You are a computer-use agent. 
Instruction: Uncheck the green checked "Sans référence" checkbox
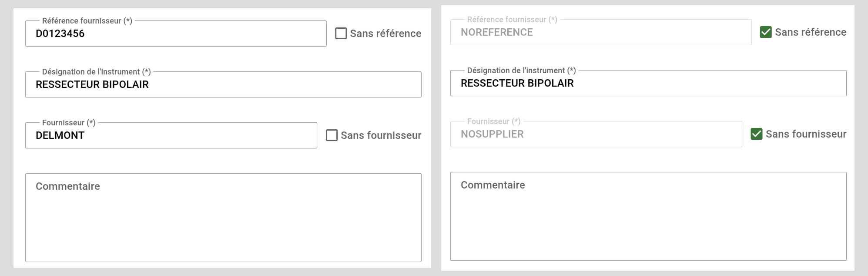click(766, 32)
